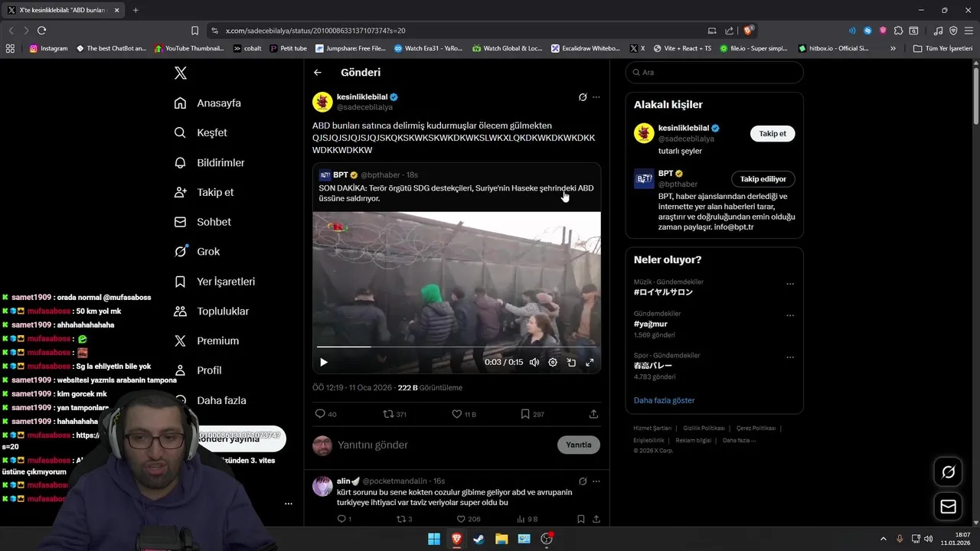Open video settings gear

point(553,362)
